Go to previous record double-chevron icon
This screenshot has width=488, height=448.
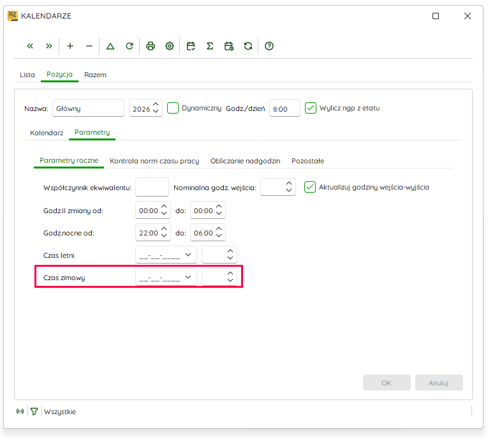pyautogui.click(x=30, y=46)
